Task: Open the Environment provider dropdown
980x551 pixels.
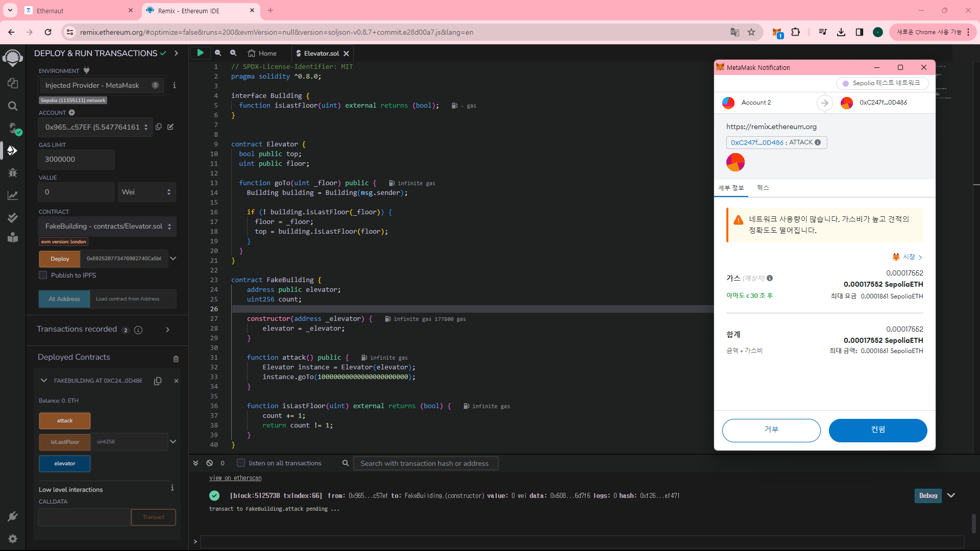Action: click(x=102, y=85)
